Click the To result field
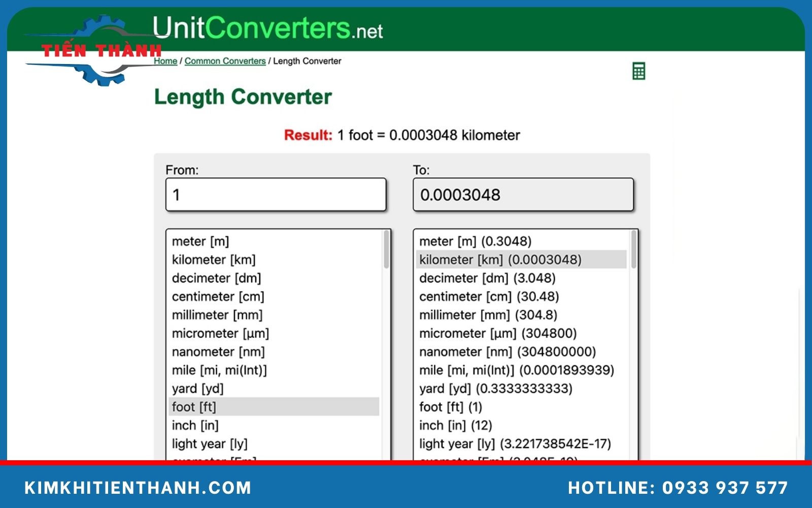This screenshot has width=812, height=508. (523, 195)
